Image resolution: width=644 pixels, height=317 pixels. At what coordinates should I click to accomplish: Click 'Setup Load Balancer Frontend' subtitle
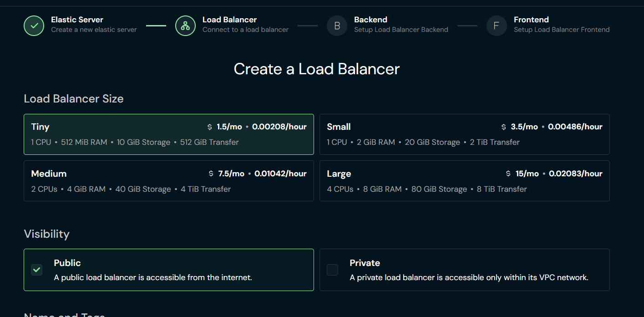562,30
